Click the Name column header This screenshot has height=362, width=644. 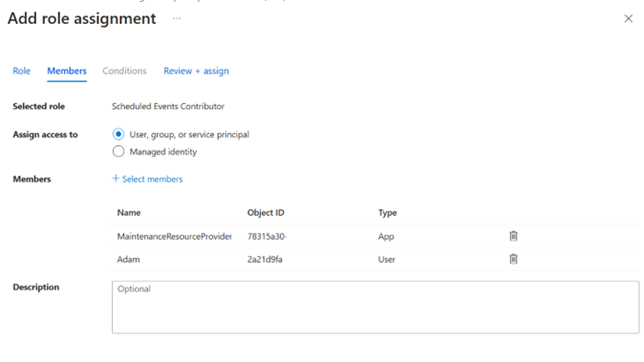tap(129, 213)
